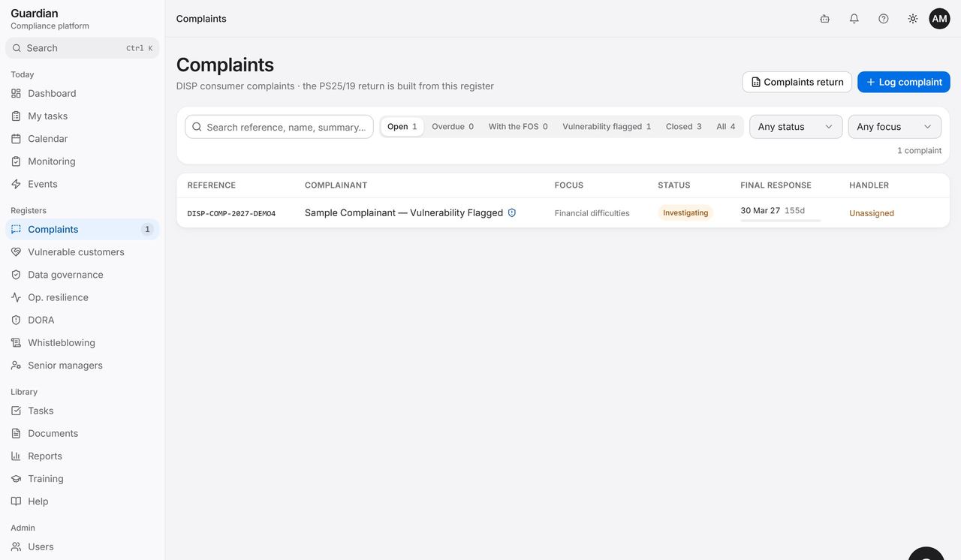
Task: Open Senior managers register
Action: point(83,366)
